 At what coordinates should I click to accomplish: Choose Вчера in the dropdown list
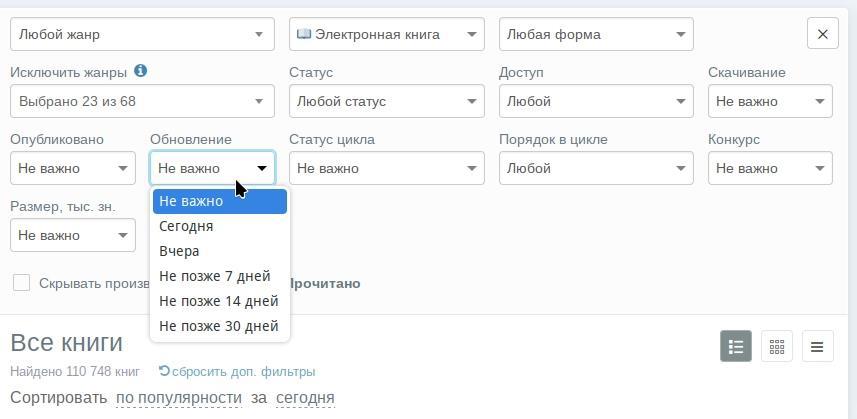click(x=179, y=251)
